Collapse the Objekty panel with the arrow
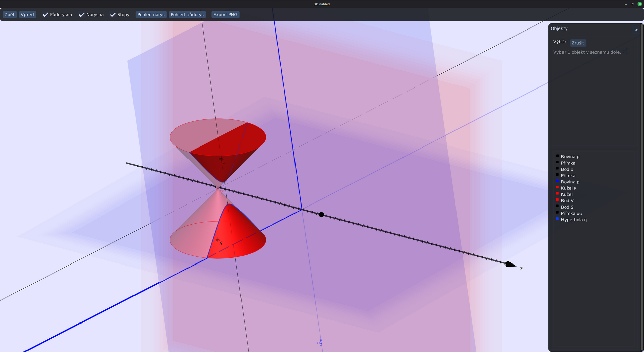644x352 pixels. tap(636, 30)
